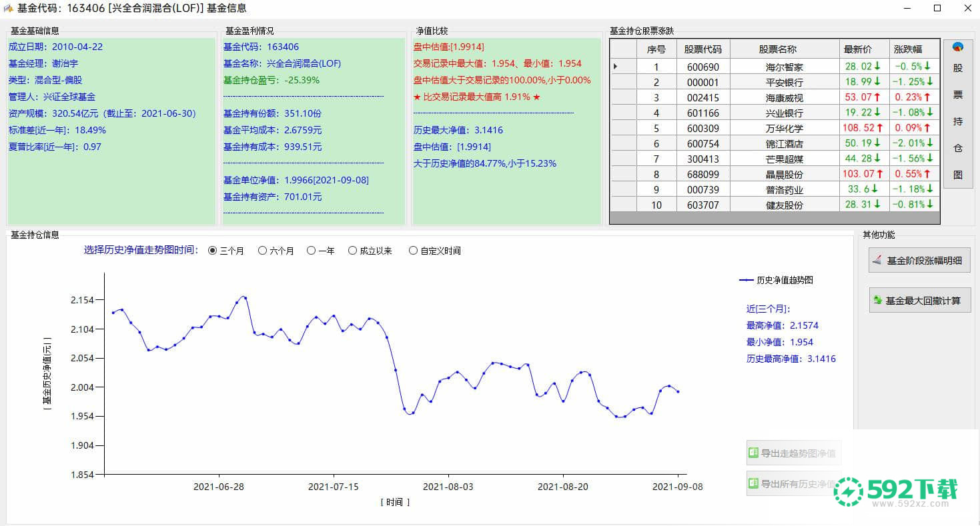Click 基金单位净值：1.9966 line

296,180
